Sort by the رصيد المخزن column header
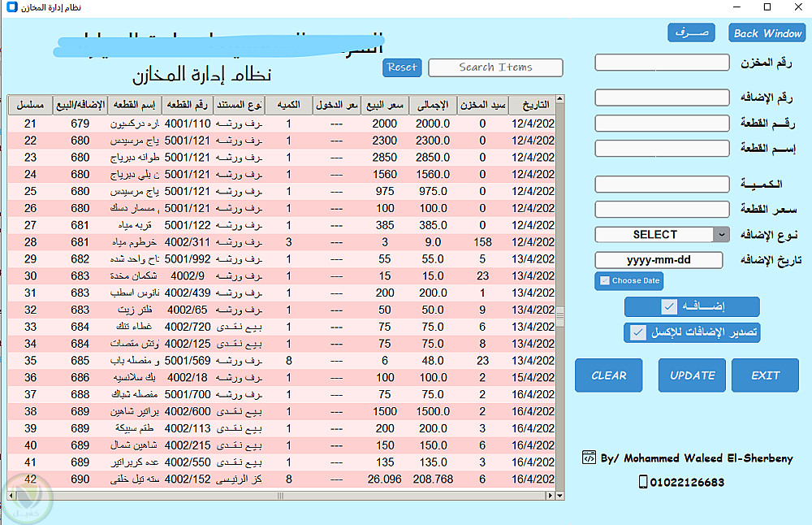 (x=482, y=105)
